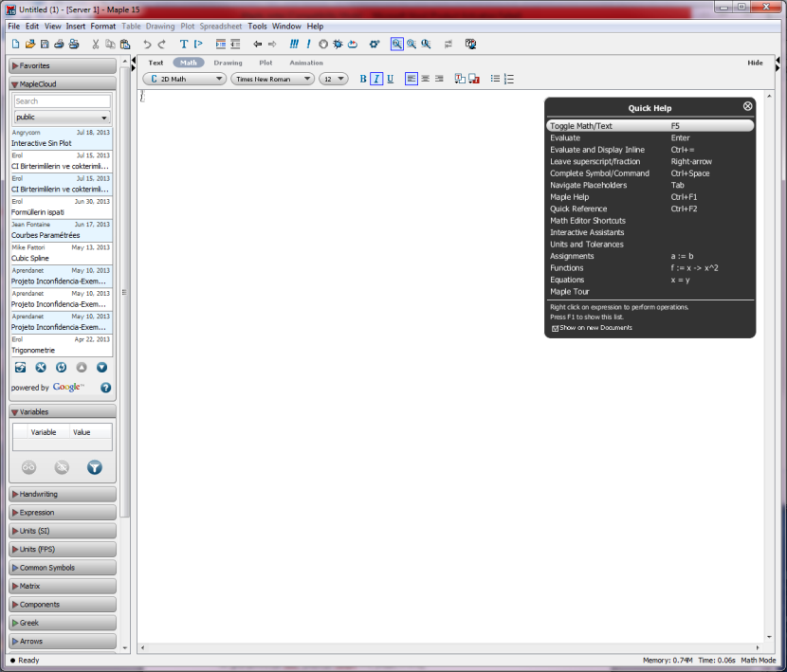Create a new document with toolbar icon
Screen dimensions: 787x672
(x=15, y=45)
